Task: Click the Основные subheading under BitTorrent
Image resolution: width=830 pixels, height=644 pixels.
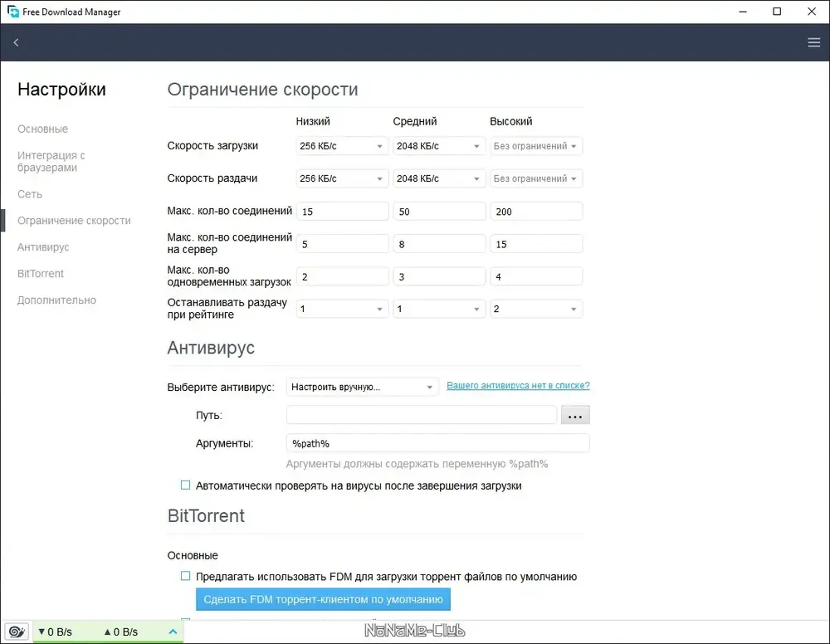Action: coord(193,556)
